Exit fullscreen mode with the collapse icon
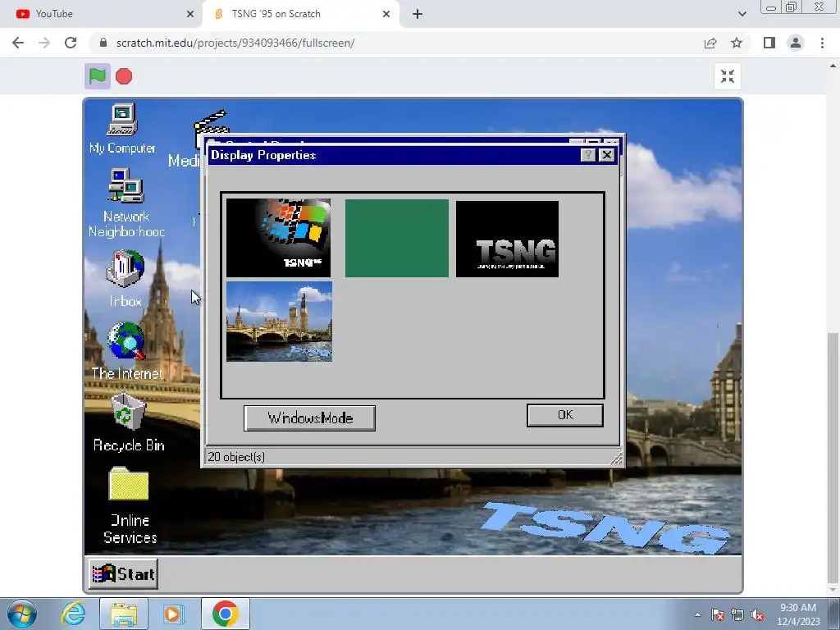The image size is (840, 630). [x=727, y=76]
